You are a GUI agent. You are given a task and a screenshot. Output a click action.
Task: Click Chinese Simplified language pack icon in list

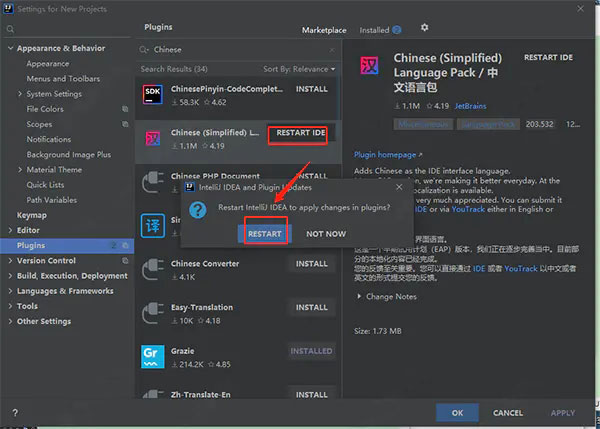[153, 138]
